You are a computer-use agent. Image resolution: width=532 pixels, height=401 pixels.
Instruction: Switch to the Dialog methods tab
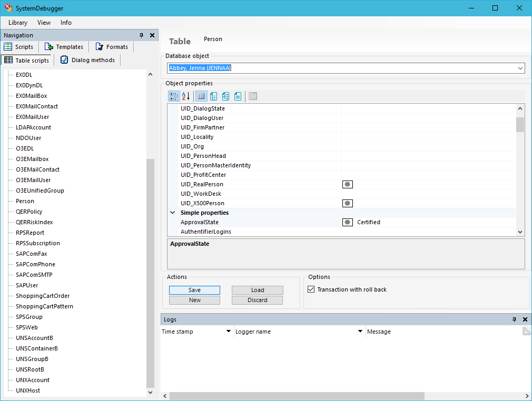(87, 60)
